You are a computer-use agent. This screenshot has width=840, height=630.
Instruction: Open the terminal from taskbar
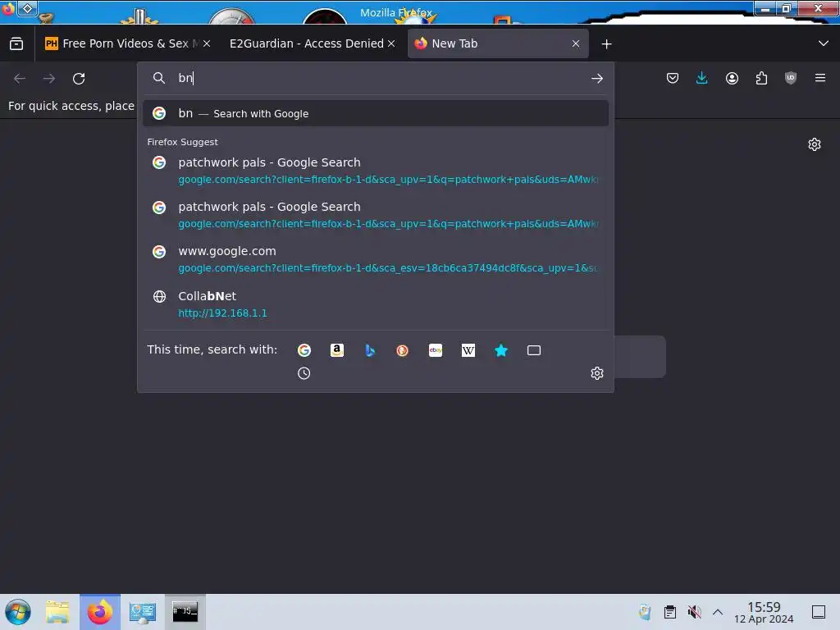pyautogui.click(x=185, y=612)
